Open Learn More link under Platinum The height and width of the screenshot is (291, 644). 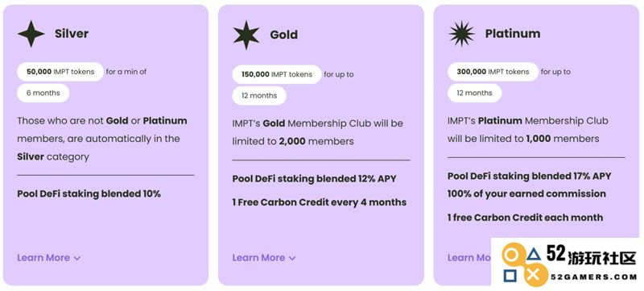click(469, 258)
